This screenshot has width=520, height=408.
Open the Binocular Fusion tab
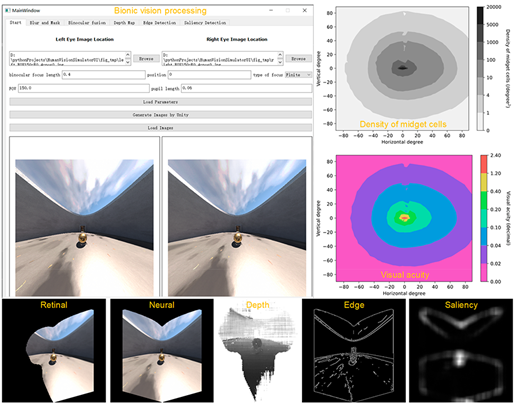point(87,23)
